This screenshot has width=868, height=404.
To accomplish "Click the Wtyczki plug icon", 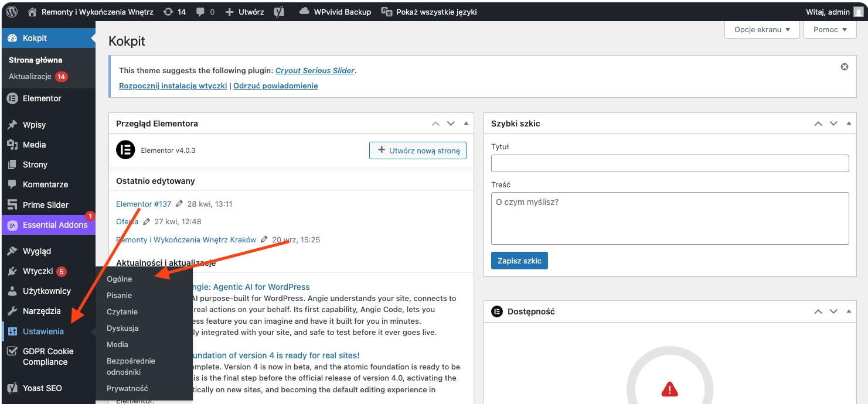I will pos(12,271).
